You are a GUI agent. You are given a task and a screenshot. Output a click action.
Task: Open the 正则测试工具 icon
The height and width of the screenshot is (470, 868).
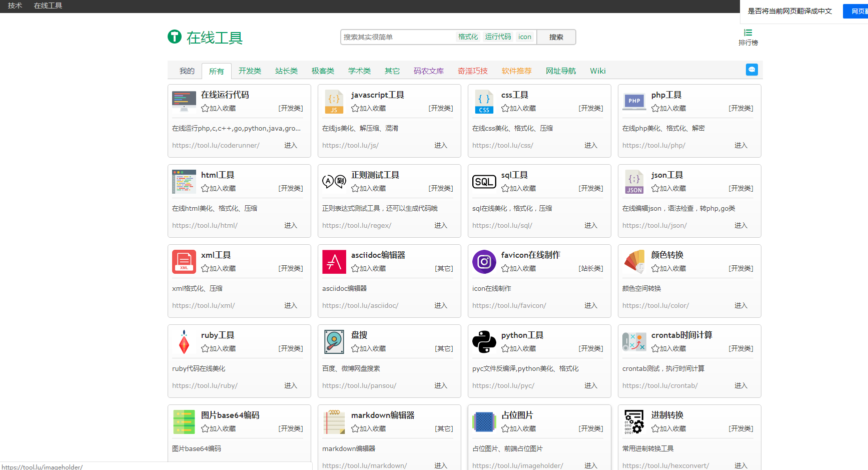(x=334, y=182)
